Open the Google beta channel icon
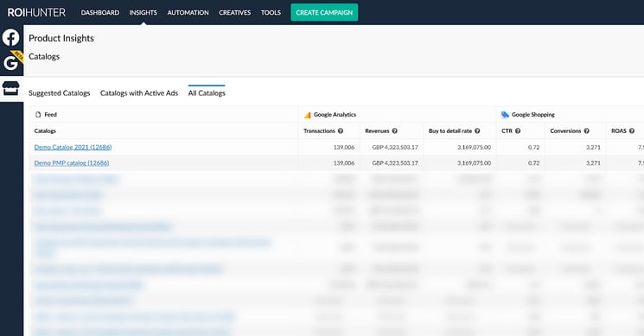Screen dimensions: 644x336 [11, 62]
